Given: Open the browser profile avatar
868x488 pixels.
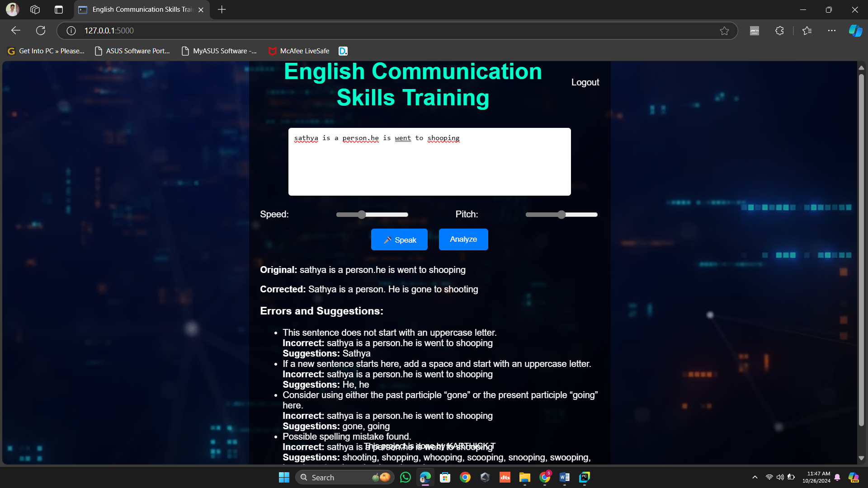Looking at the screenshot, I should coord(12,9).
